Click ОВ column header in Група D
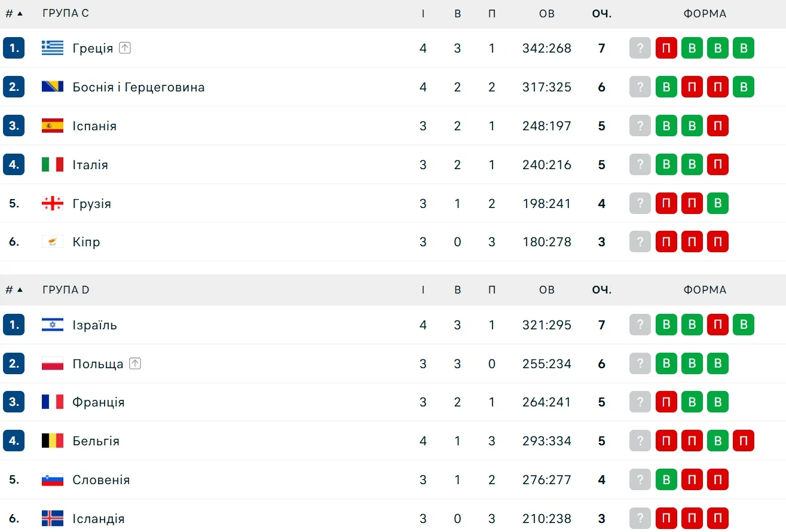The image size is (786, 532). pos(546,290)
